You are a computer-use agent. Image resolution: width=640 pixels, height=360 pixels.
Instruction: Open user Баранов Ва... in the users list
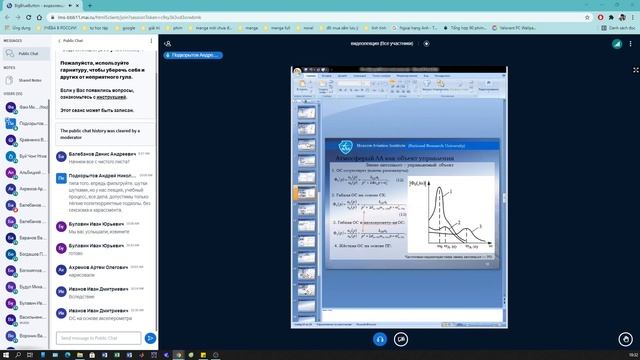tap(26, 238)
